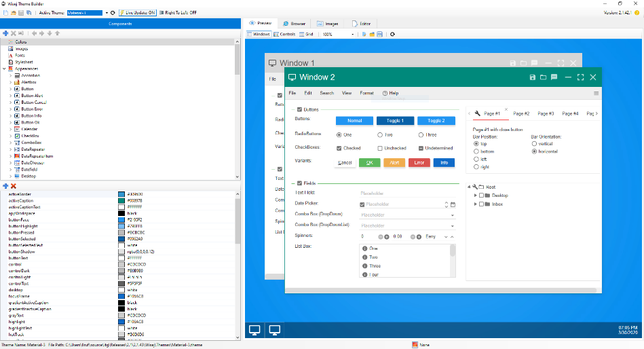Click the first monitor icon on preview taskbar
The image size is (644, 349).
pos(254,331)
